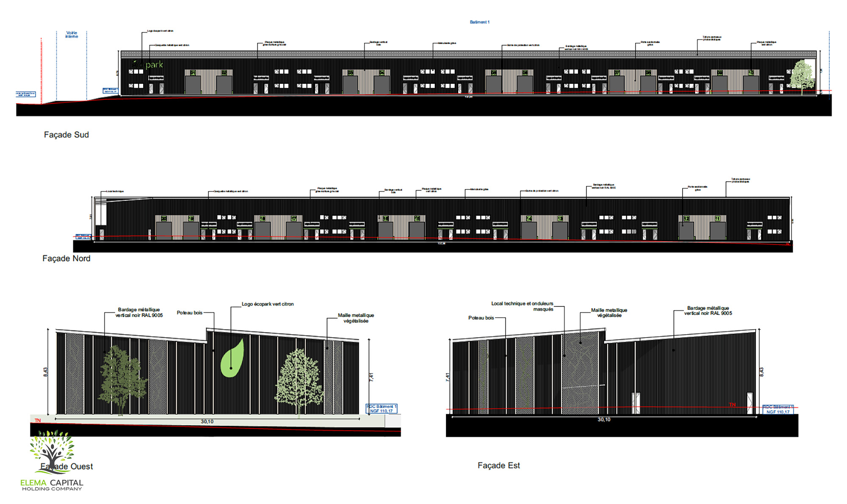Click the 30,10 width dimension on Façade Est
847x504 pixels.
point(604,420)
